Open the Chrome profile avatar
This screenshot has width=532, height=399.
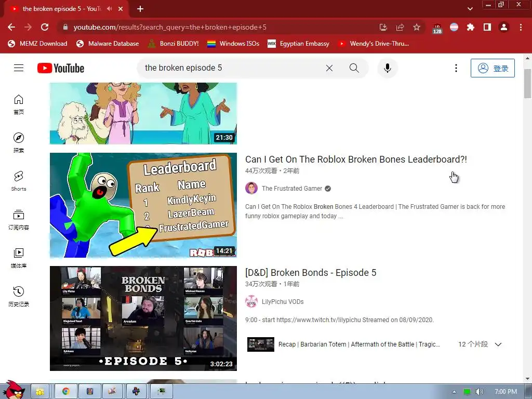(x=504, y=27)
